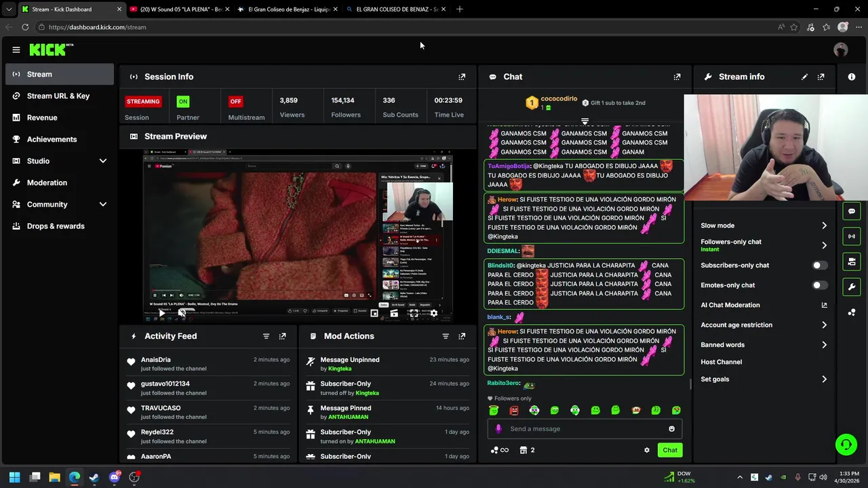
Task: Click the stream preview thumbnail
Action: click(x=298, y=236)
